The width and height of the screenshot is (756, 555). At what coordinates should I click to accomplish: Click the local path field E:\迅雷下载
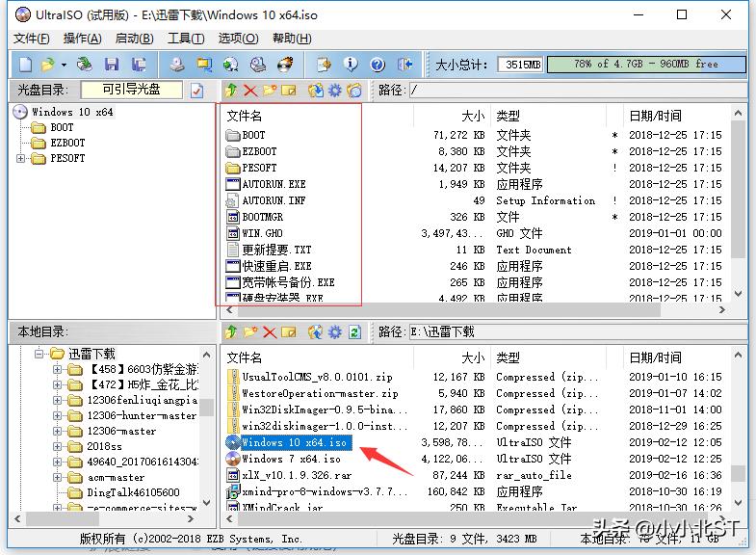tap(578, 332)
